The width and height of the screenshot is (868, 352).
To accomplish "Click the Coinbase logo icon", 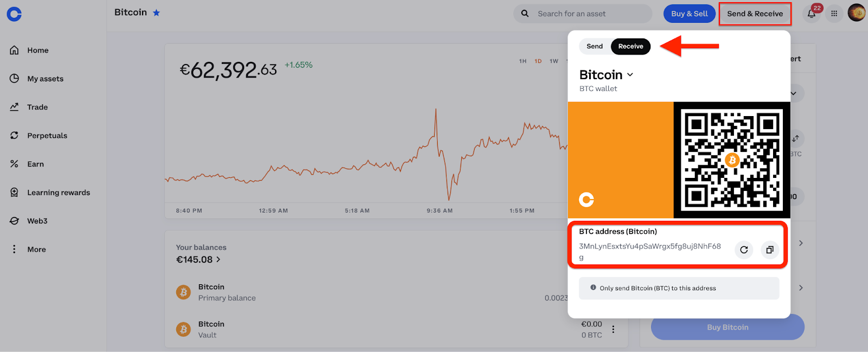I will tap(14, 14).
